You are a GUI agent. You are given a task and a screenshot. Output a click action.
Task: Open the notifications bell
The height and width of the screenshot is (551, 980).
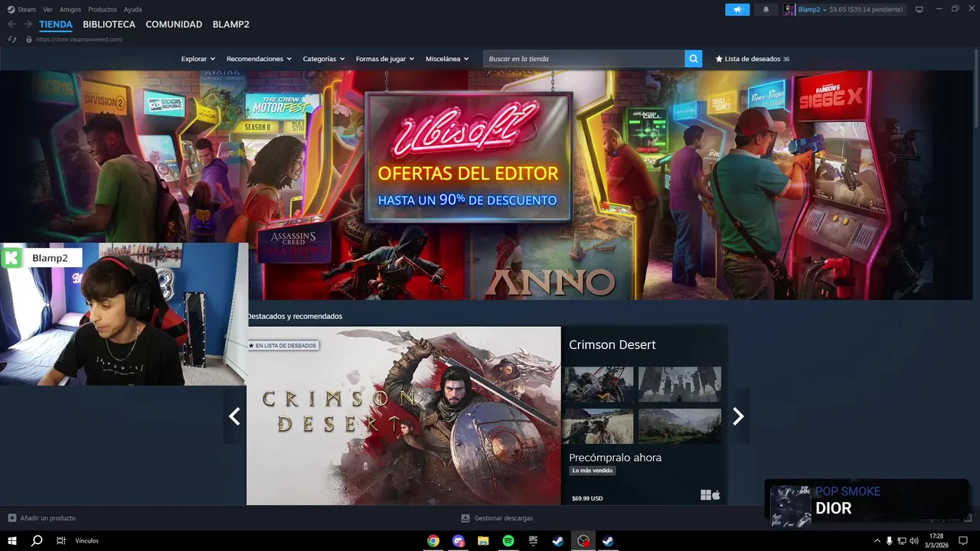click(766, 9)
